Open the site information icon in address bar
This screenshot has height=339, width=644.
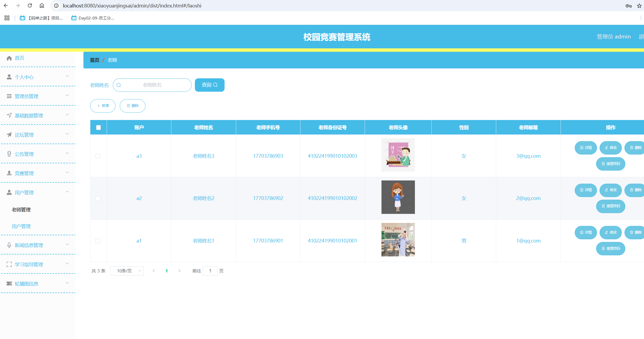point(56,6)
